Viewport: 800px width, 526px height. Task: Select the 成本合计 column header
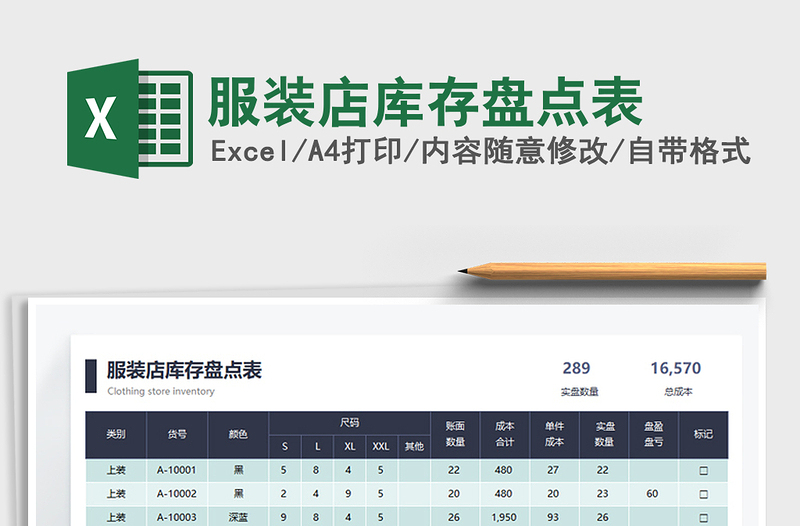click(x=505, y=434)
